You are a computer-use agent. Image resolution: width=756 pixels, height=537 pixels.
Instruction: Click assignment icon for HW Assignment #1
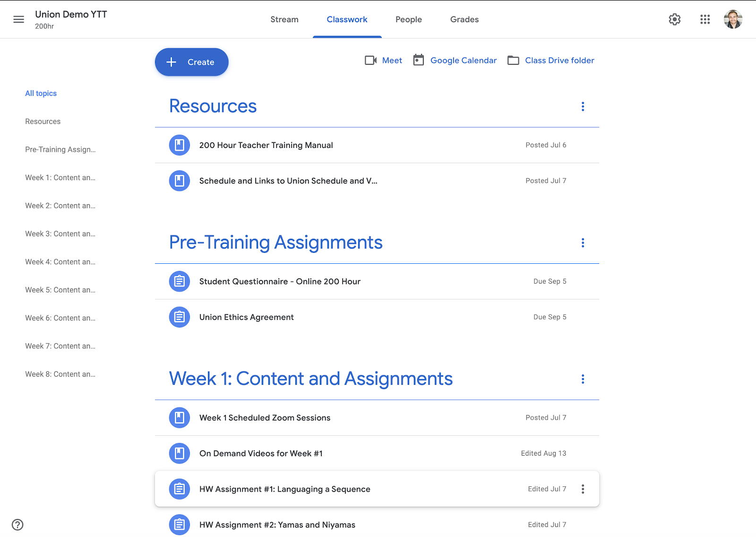coord(180,489)
